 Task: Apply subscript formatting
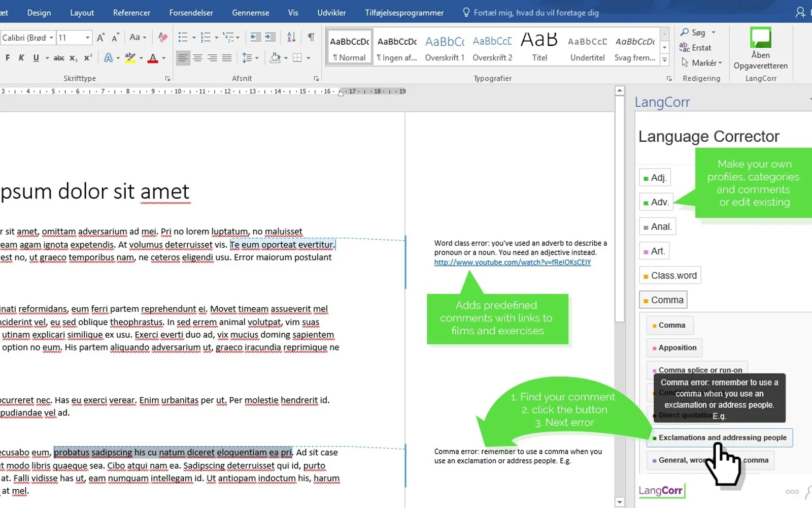point(74,58)
